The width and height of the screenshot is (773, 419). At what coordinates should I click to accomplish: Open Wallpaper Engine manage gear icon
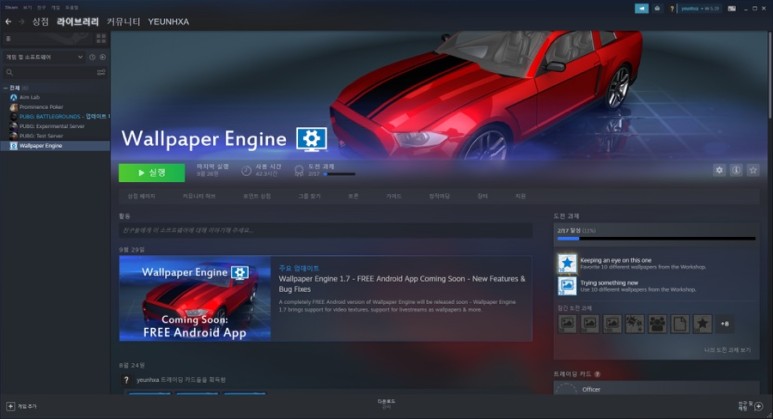(x=719, y=170)
